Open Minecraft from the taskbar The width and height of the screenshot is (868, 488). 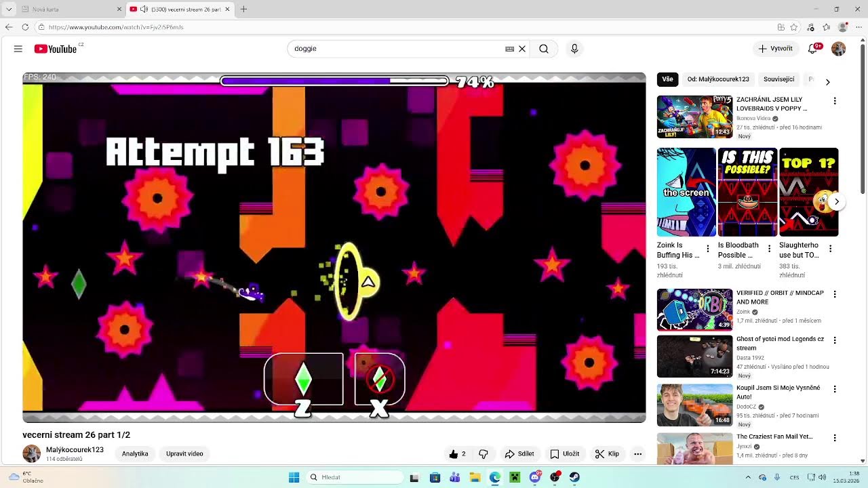[x=515, y=477]
